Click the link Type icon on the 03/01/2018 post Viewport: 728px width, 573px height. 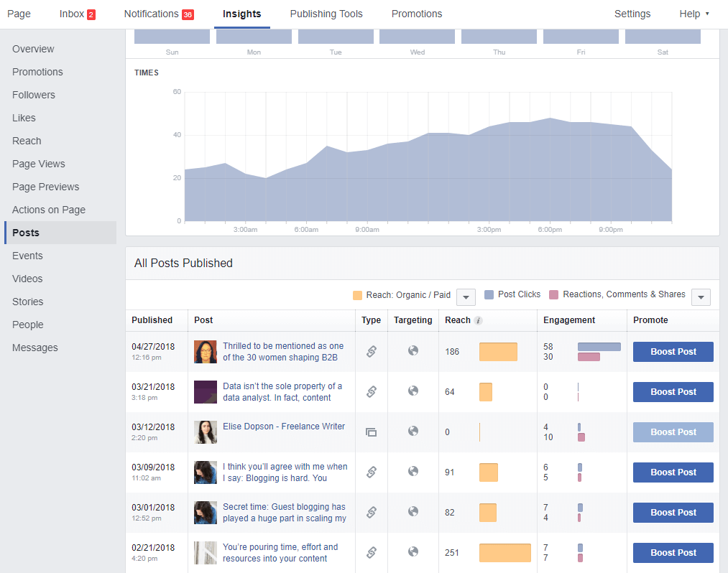(x=371, y=512)
